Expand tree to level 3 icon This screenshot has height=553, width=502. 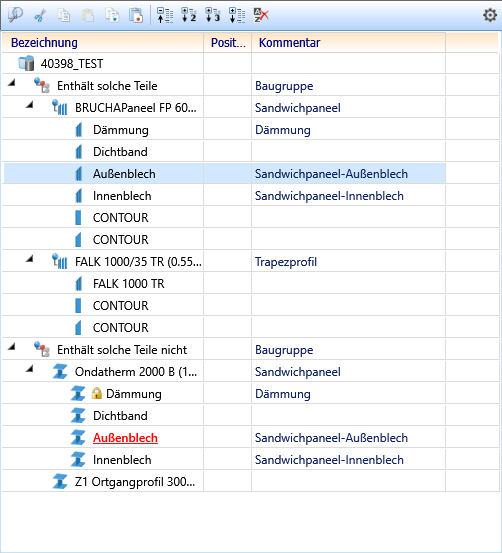pos(213,16)
